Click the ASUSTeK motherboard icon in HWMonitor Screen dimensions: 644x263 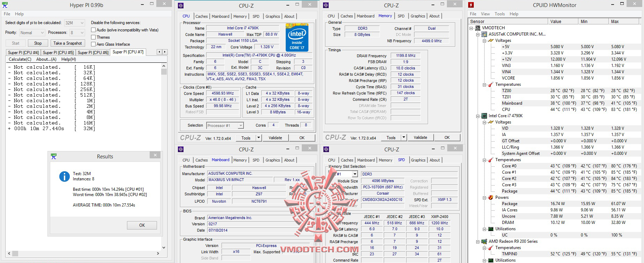tap(484, 34)
